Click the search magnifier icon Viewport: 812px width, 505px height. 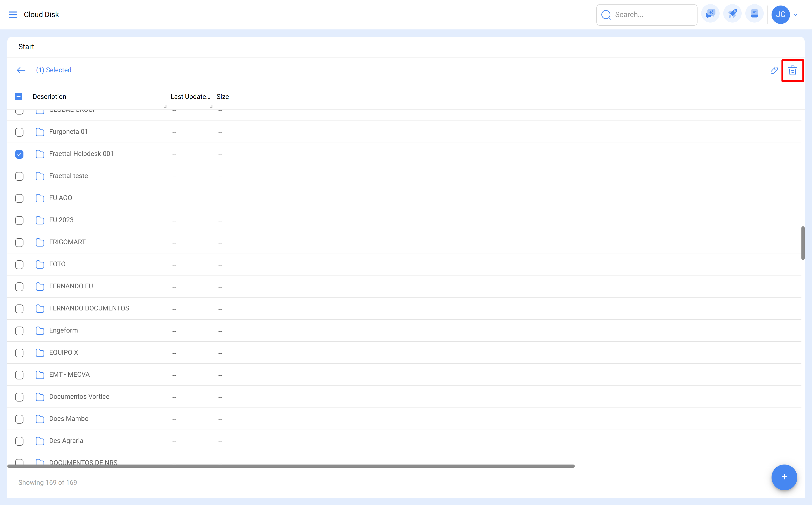(x=606, y=15)
